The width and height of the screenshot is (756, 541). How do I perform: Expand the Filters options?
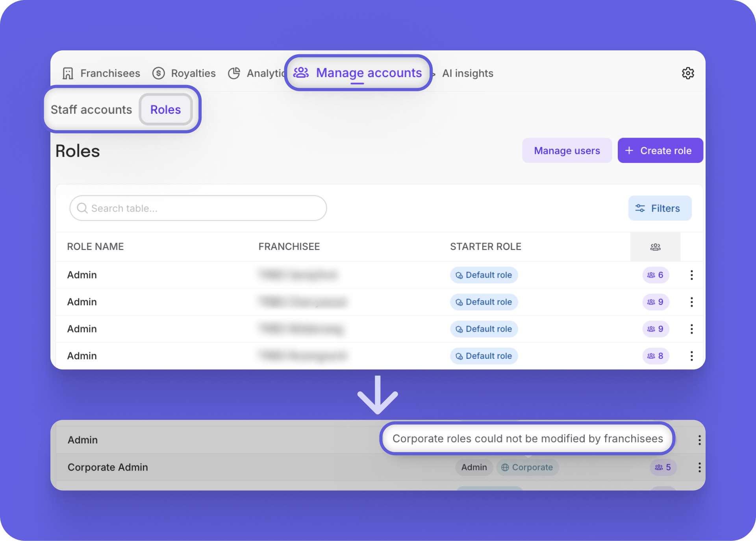[x=660, y=208]
